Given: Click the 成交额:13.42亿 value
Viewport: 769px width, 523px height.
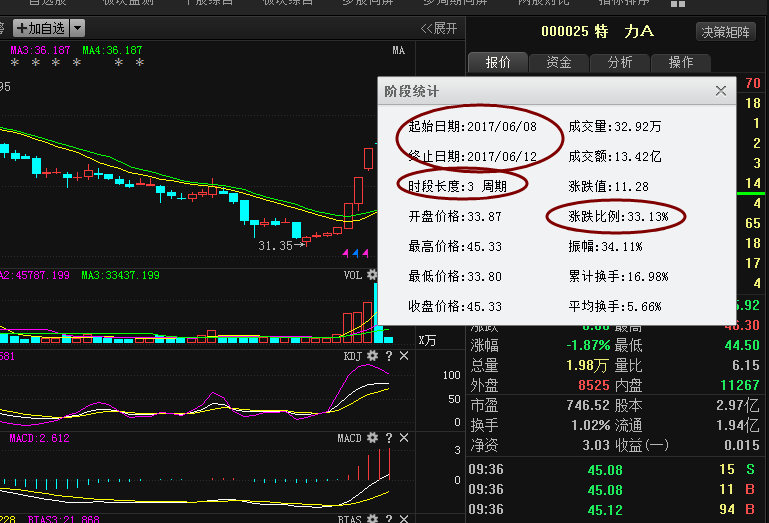Looking at the screenshot, I should click(615, 157).
